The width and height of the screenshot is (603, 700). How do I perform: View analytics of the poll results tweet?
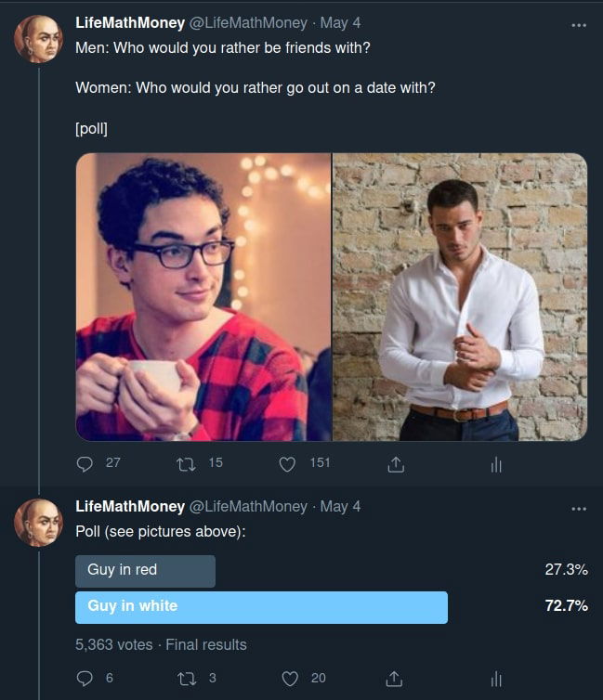(496, 679)
